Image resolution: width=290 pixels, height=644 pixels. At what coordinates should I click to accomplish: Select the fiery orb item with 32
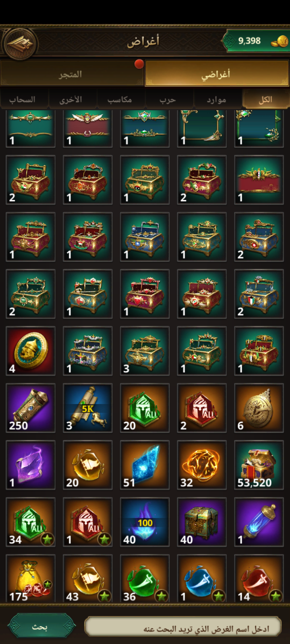(202, 465)
